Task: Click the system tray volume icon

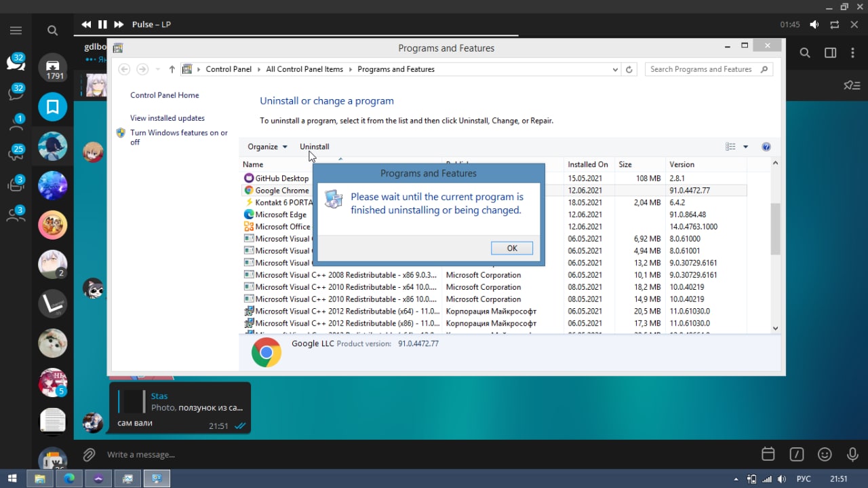Action: (x=781, y=478)
